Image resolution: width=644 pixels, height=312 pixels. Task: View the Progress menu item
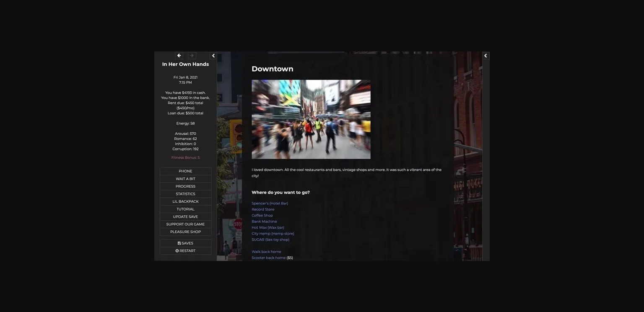click(185, 186)
